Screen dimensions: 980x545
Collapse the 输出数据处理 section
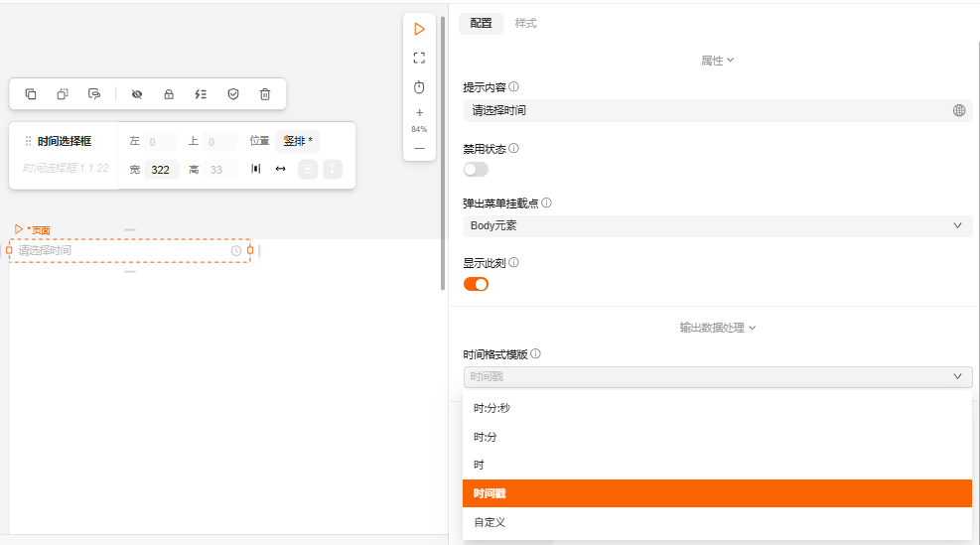coord(717,328)
